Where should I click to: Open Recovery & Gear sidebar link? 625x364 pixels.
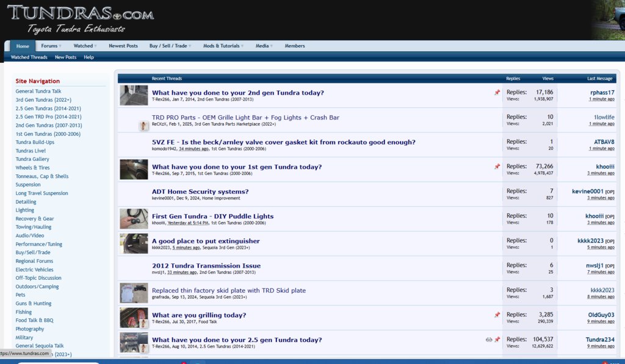click(35, 219)
